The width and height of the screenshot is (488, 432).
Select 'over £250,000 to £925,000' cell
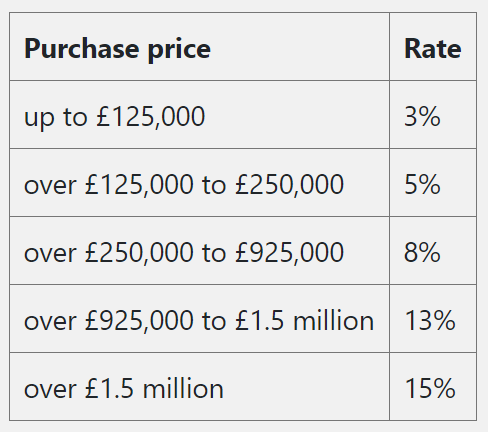pyautogui.click(x=199, y=251)
